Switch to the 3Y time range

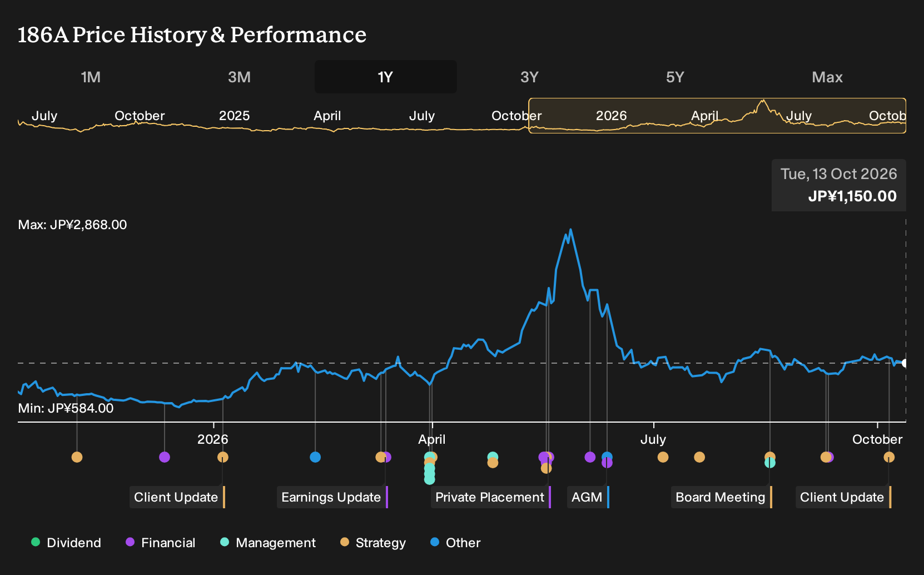click(529, 77)
